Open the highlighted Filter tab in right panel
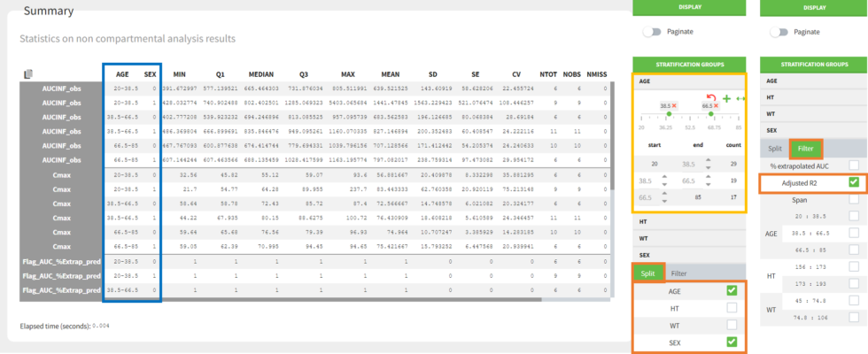Viewport: 868px width, 354px height. pyautogui.click(x=808, y=150)
